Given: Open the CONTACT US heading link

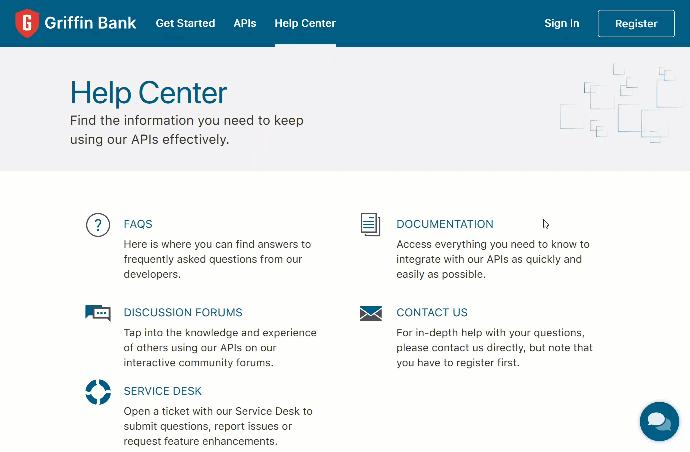Looking at the screenshot, I should pos(432,312).
